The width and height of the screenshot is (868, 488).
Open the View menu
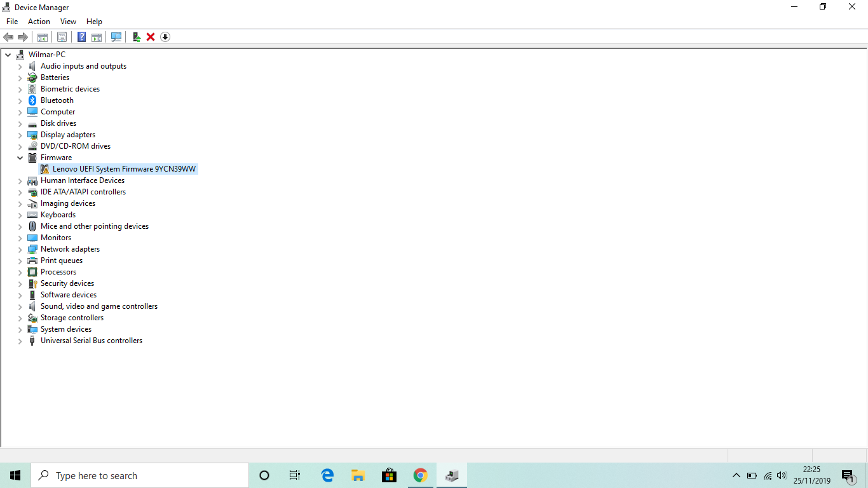[68, 22]
